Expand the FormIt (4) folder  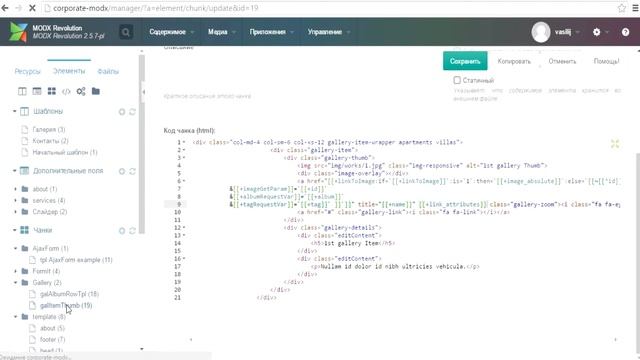pyautogui.click(x=16, y=271)
